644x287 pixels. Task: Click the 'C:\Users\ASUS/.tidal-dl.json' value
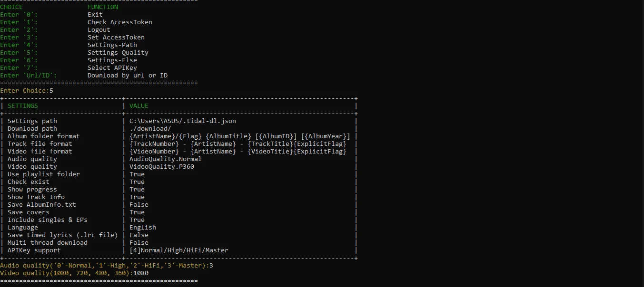coord(183,121)
